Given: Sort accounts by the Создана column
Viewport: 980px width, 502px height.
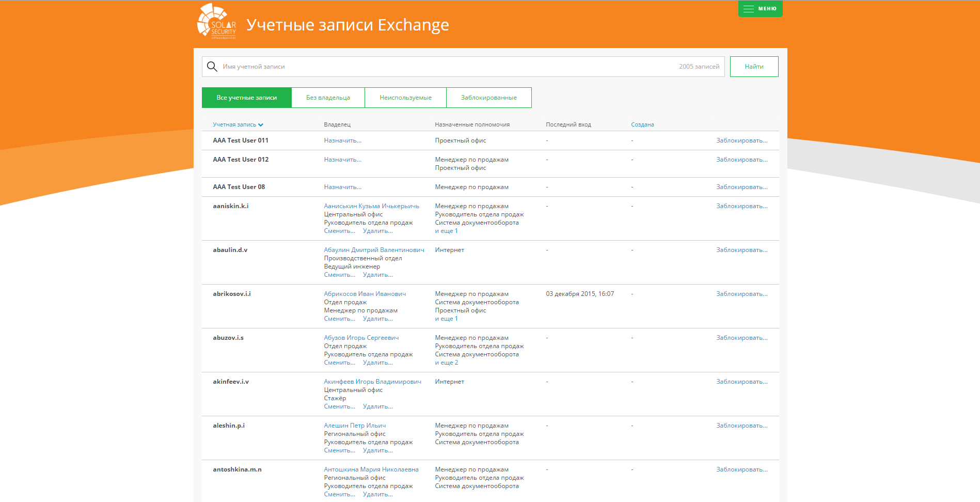Looking at the screenshot, I should [642, 124].
